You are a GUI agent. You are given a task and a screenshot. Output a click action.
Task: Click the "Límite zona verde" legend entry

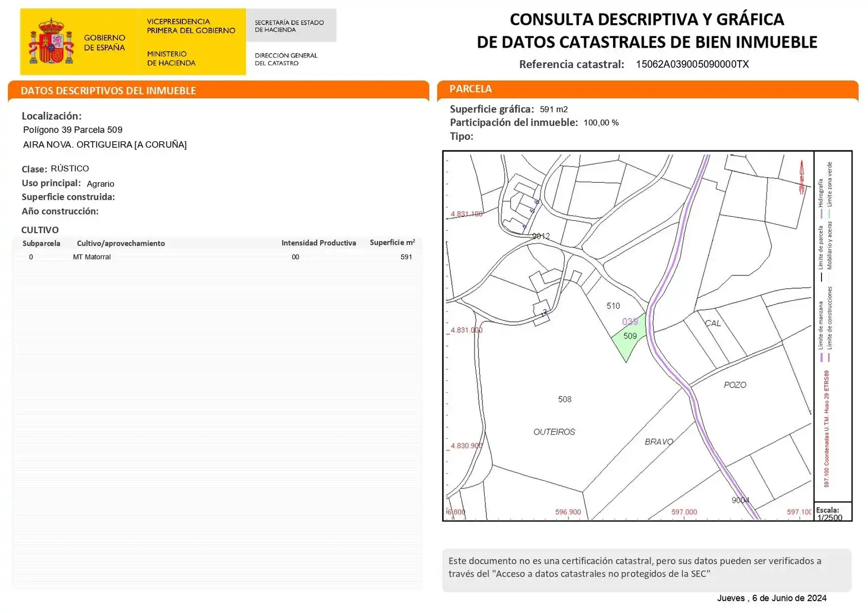tap(829, 190)
